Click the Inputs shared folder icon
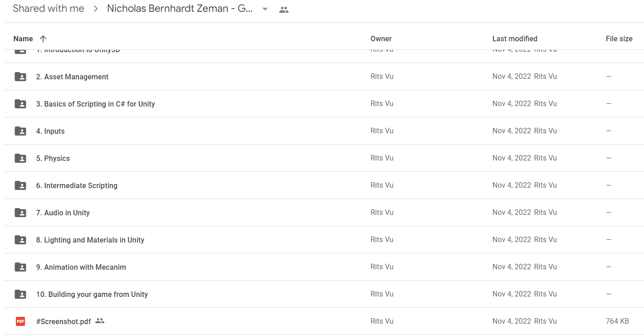644x335 pixels. pyautogui.click(x=20, y=131)
